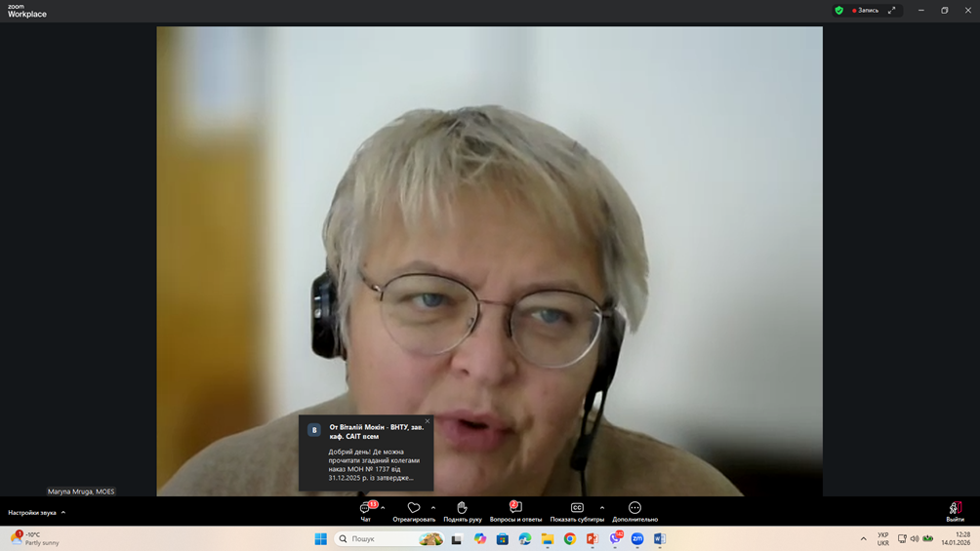Restore down the Zoom window
This screenshot has width=980, height=551.
coord(945,10)
